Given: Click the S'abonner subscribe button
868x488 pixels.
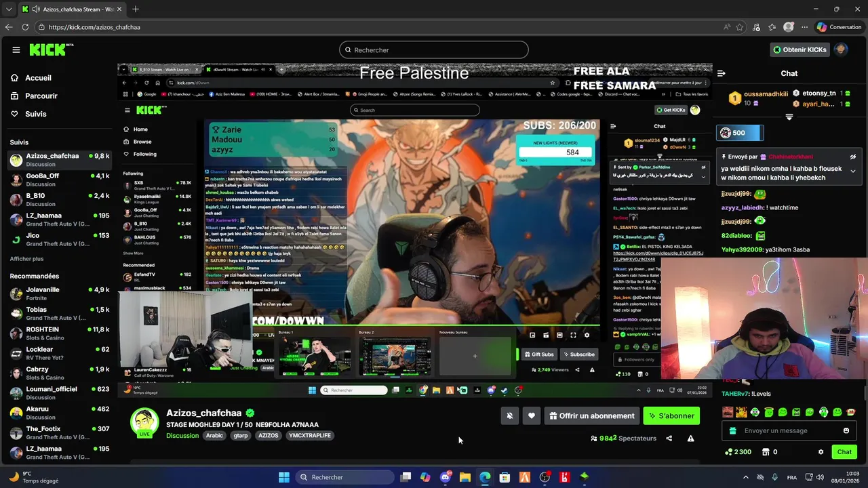Looking at the screenshot, I should pos(671,416).
